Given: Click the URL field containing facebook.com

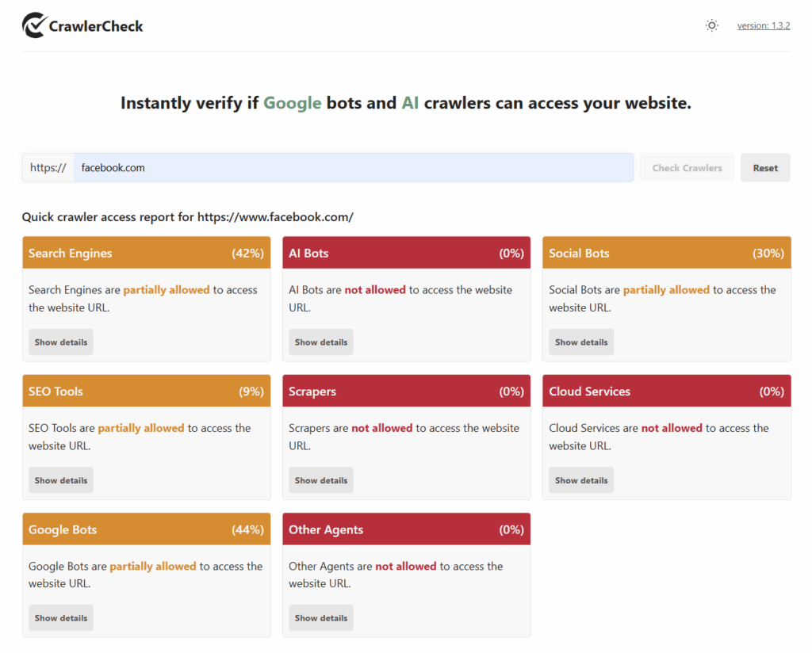Looking at the screenshot, I should (353, 168).
